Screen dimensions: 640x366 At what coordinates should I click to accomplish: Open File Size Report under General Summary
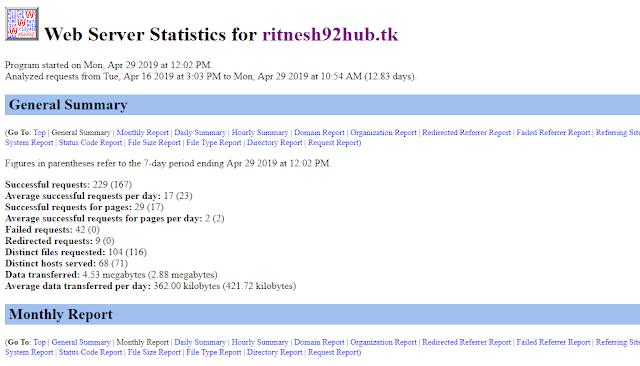pos(154,143)
